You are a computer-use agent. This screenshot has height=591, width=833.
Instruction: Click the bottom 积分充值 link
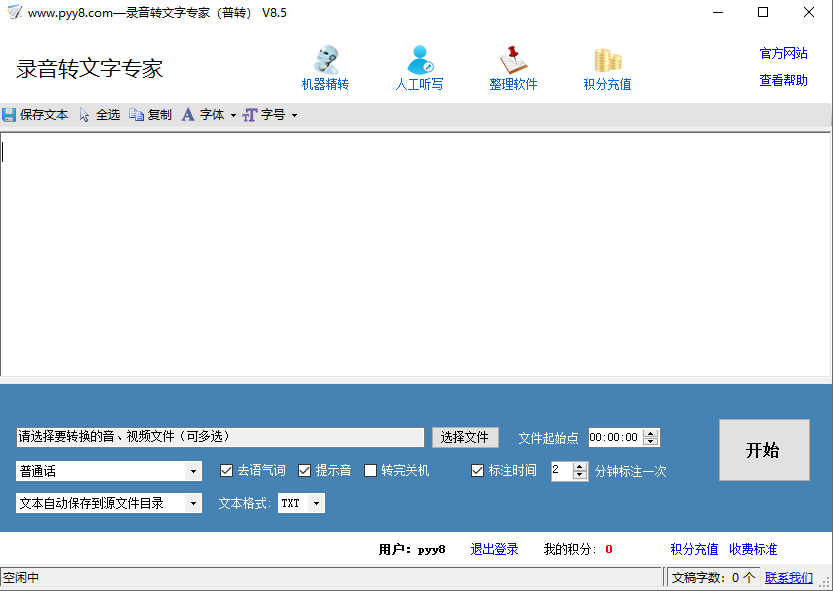tap(694, 549)
